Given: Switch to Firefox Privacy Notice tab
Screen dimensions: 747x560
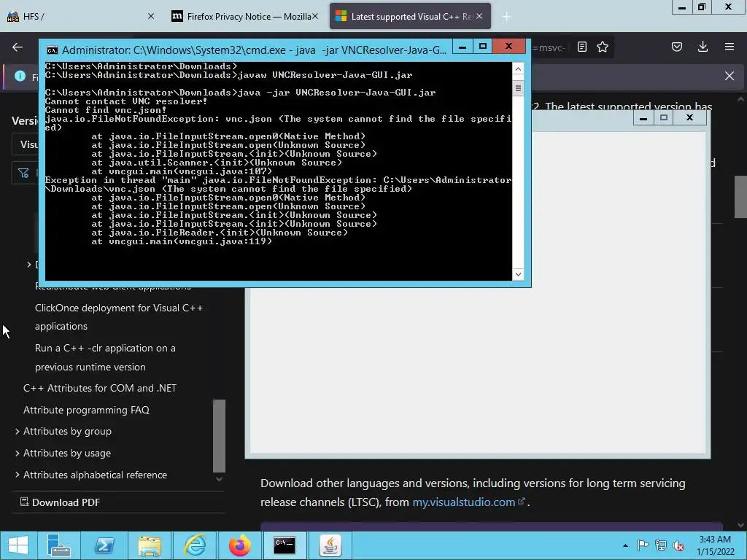Looking at the screenshot, I should (x=244, y=16).
